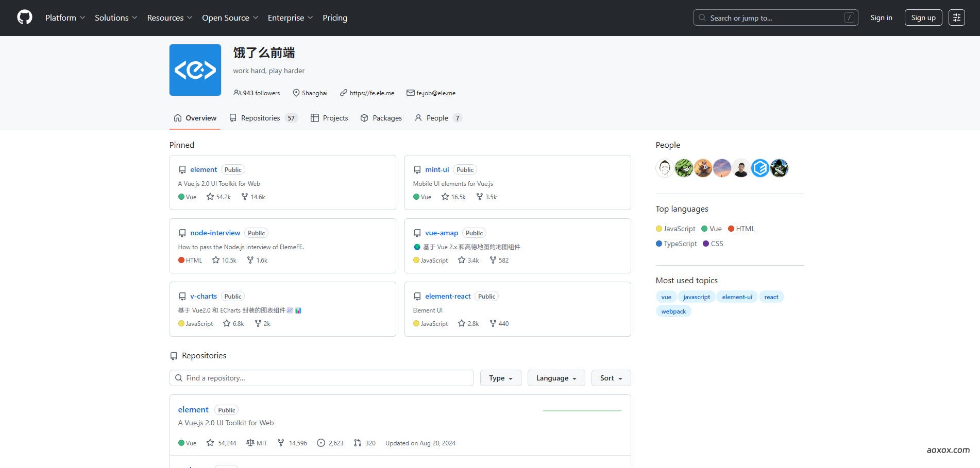Open the Type filter dropdown
Screen dimensions: 980x468
pyautogui.click(x=499, y=377)
